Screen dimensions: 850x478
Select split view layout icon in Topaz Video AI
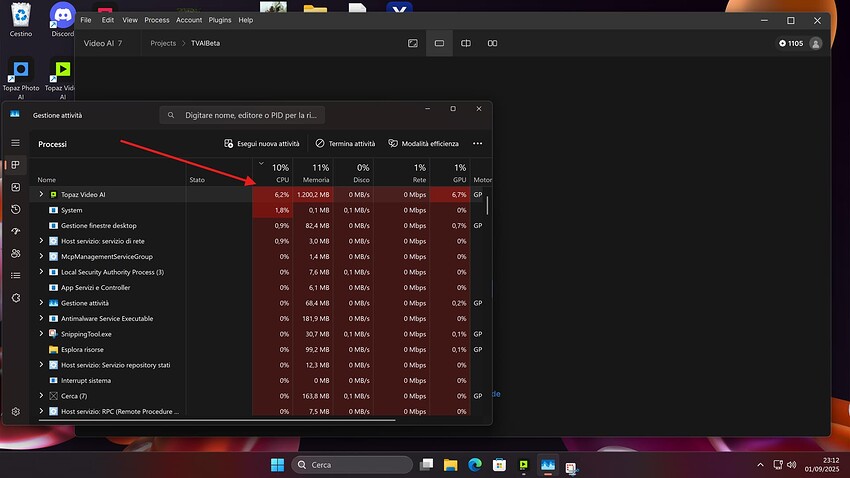pyautogui.click(x=466, y=43)
